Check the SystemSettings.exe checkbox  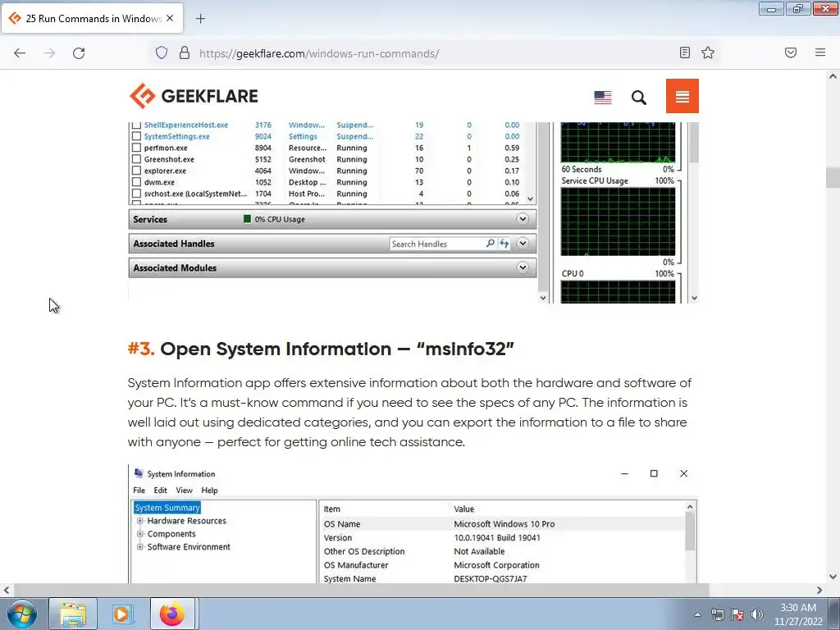(x=137, y=136)
